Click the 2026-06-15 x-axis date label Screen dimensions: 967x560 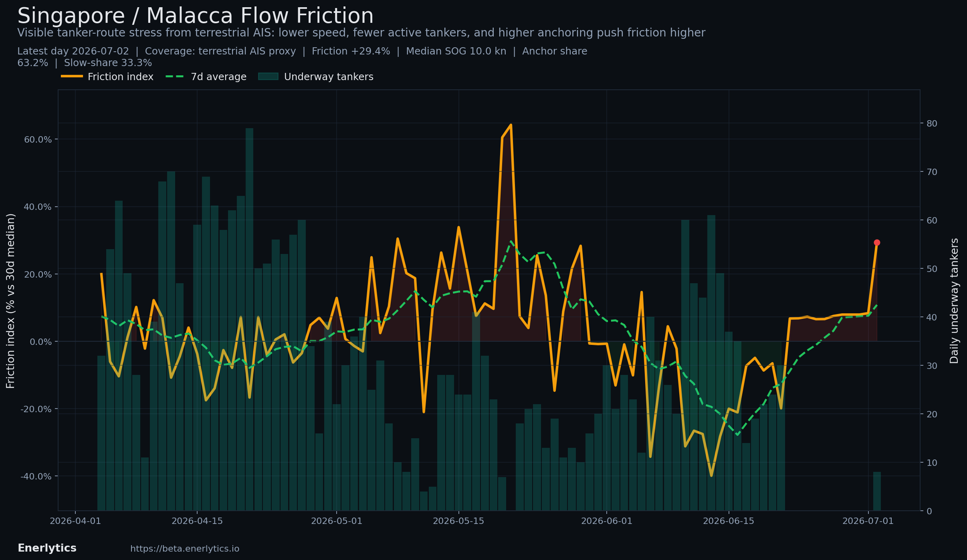click(729, 521)
